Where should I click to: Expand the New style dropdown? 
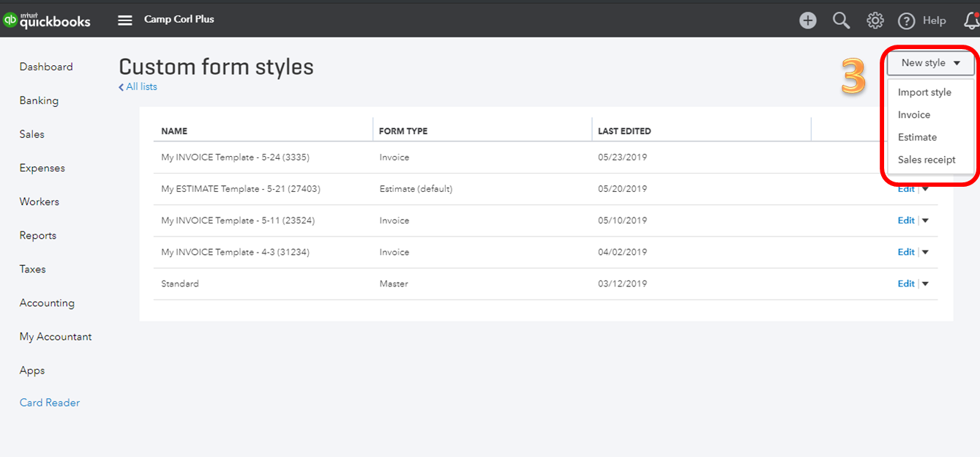coord(930,63)
